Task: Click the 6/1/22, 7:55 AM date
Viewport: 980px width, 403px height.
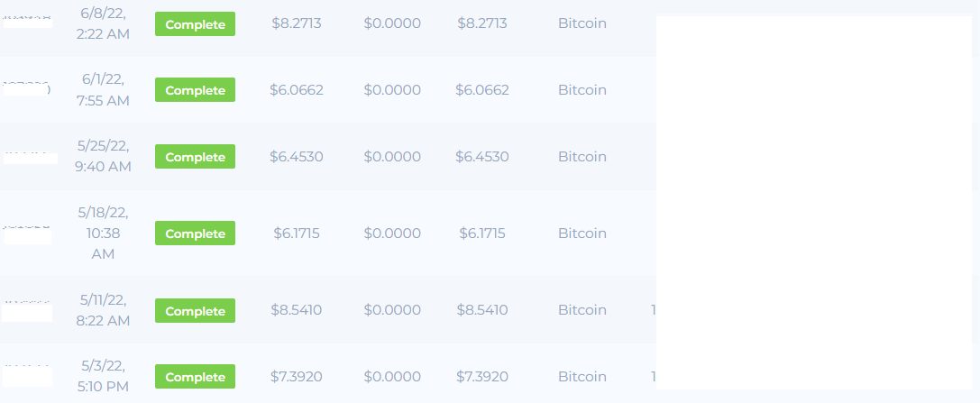Action: click(x=103, y=89)
